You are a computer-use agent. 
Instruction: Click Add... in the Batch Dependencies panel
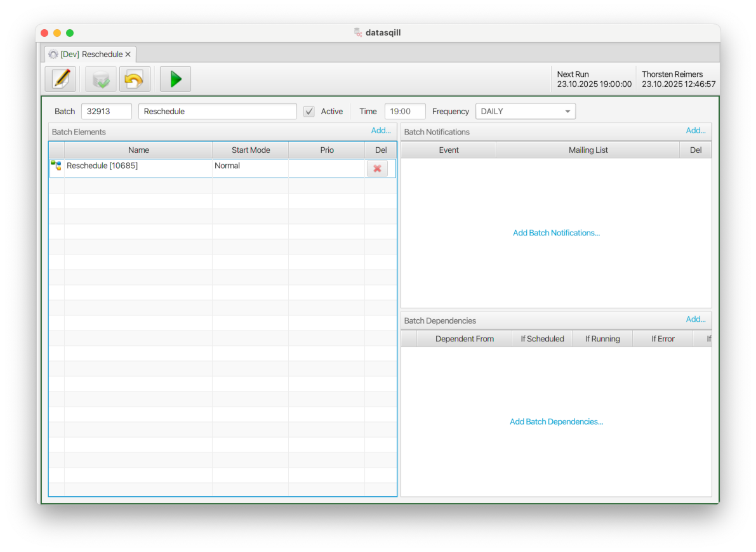[696, 319]
